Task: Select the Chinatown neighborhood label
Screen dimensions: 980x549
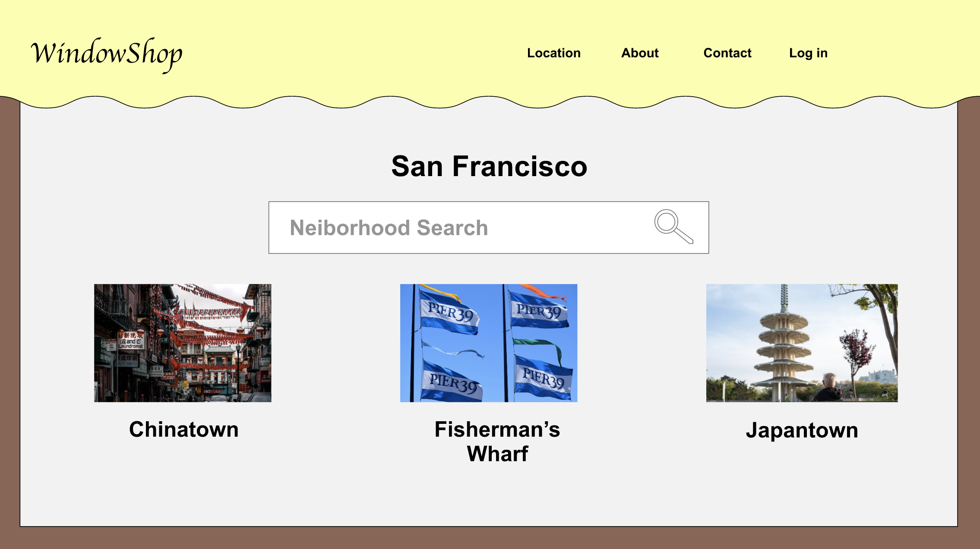Action: click(x=183, y=429)
